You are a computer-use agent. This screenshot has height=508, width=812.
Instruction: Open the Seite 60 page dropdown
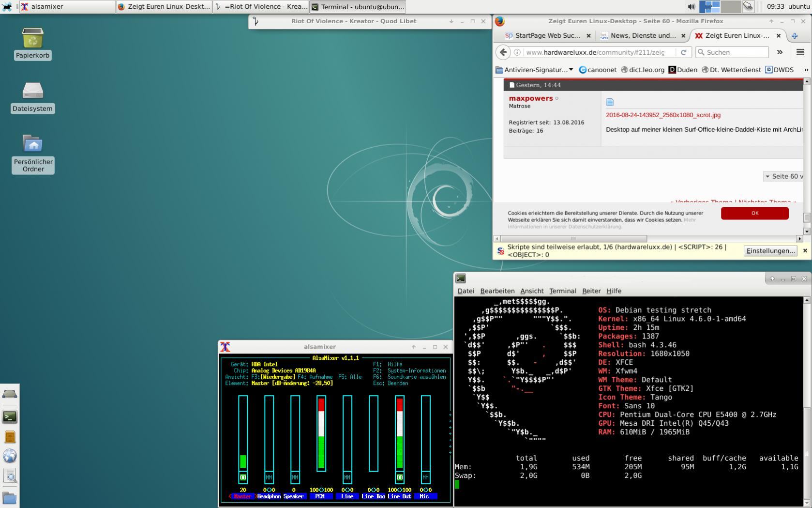(x=783, y=176)
